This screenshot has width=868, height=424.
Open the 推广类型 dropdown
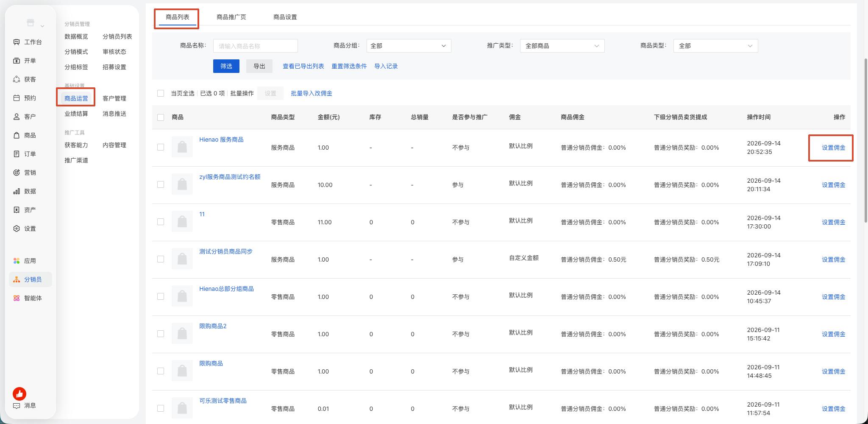click(x=562, y=46)
